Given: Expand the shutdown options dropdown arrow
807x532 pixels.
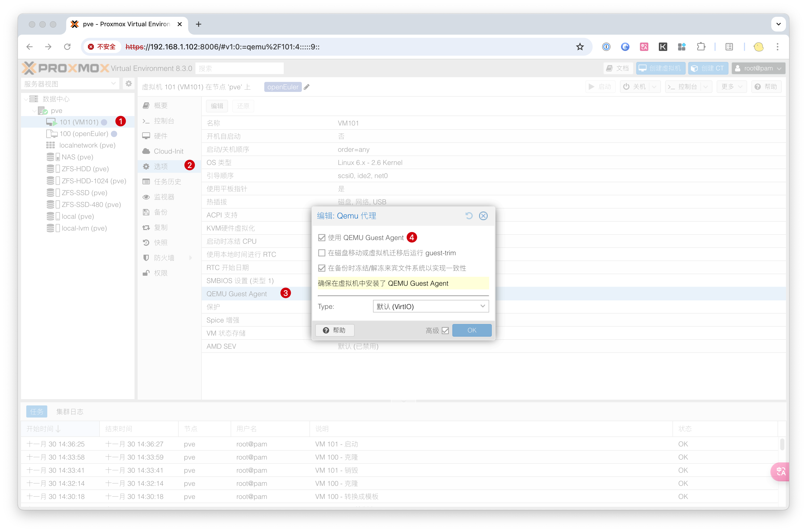Looking at the screenshot, I should click(x=654, y=86).
